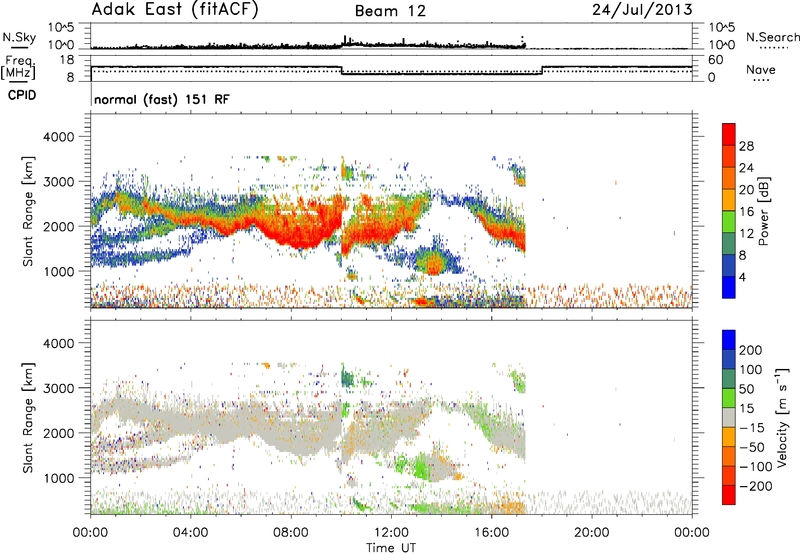Click the 'N.Search' legend label
This screenshot has height=554, width=800.
click(772, 37)
